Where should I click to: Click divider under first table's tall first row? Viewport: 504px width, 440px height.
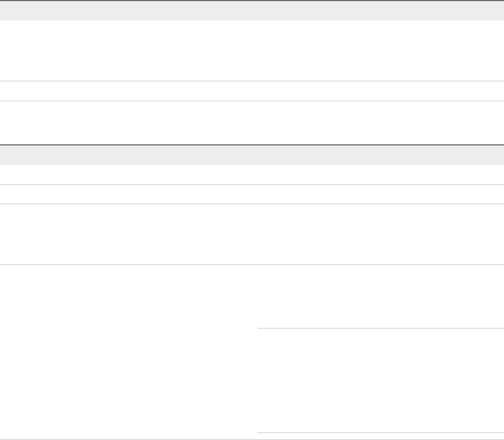point(252,81)
